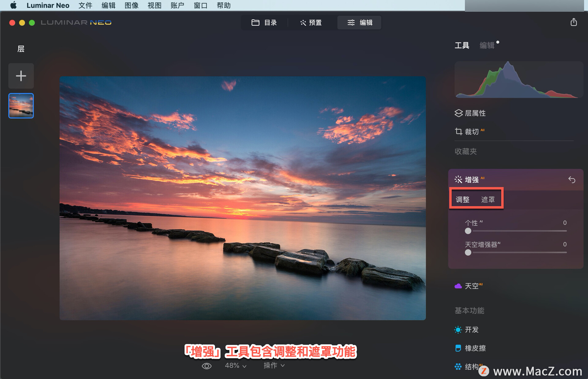This screenshot has width=588, height=379.
Task: Switch to the 预置 presets view
Action: 311,23
